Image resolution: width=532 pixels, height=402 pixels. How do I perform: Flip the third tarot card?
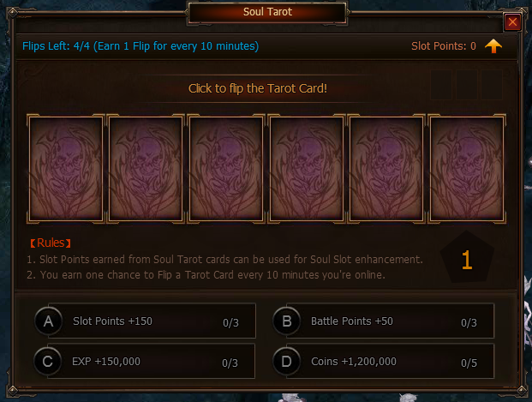tap(226, 169)
